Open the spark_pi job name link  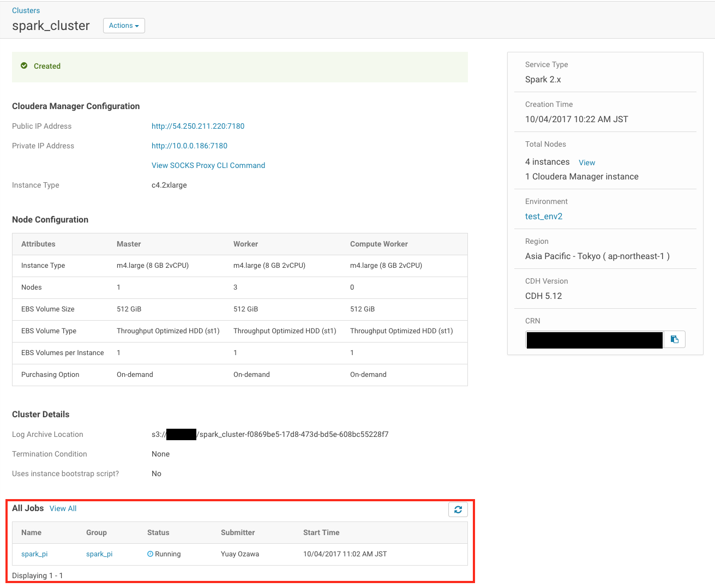click(34, 554)
